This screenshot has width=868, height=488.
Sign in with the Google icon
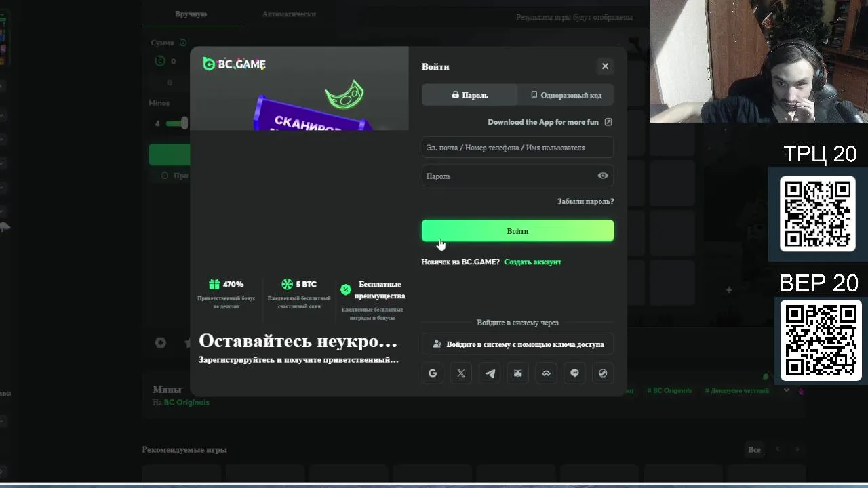[433, 373]
